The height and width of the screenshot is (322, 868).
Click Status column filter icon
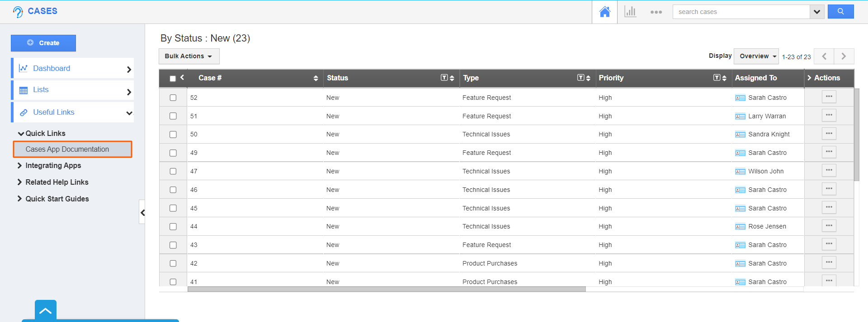pos(444,78)
